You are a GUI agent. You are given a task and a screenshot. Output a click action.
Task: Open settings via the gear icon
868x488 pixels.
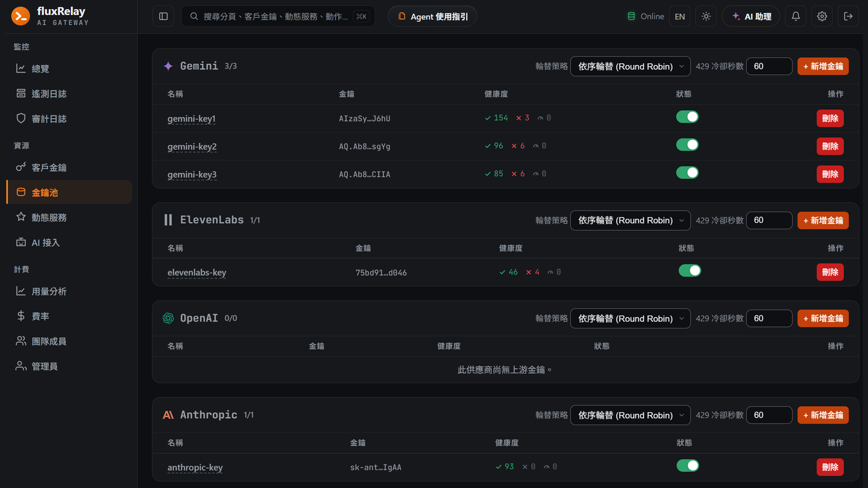tap(822, 16)
